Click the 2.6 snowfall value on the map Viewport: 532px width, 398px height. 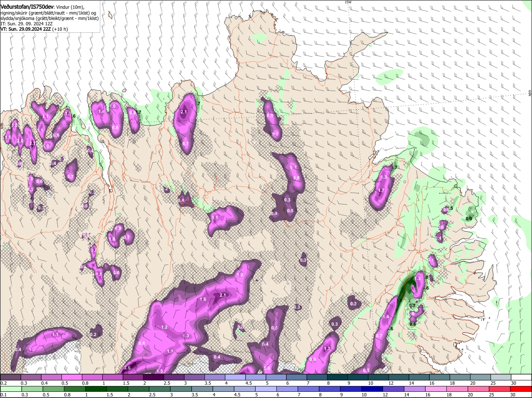127,368
